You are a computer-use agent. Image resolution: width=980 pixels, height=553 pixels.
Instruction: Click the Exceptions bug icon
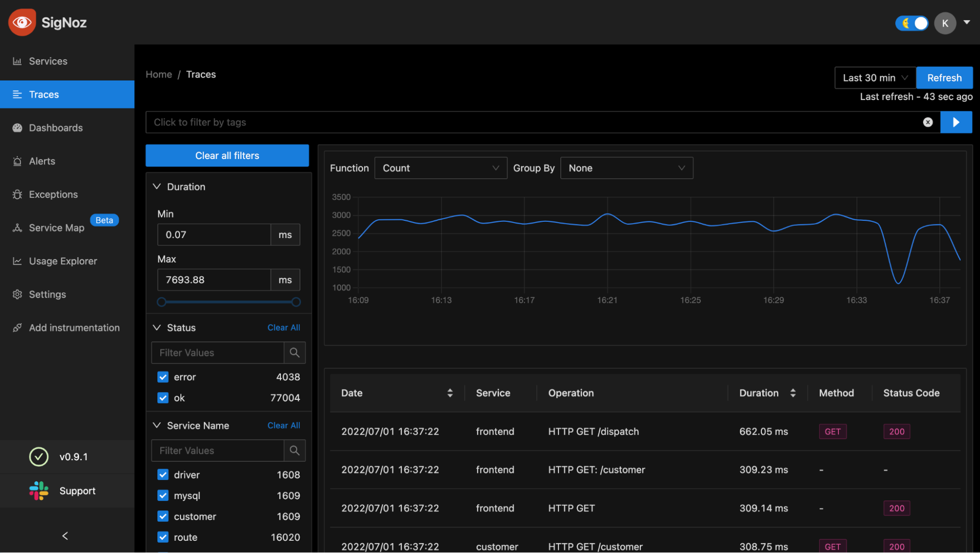tap(17, 194)
